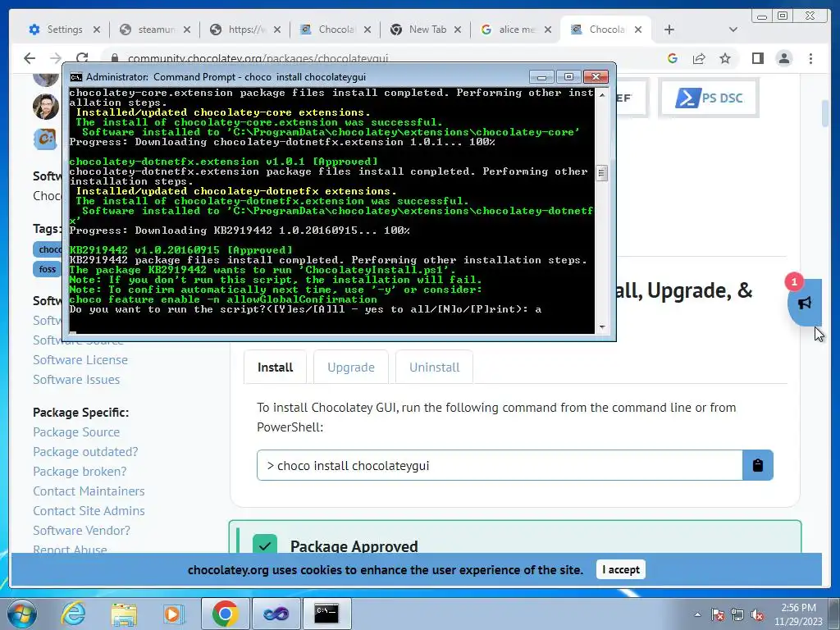Screen dimensions: 840x630
Task: Open the Windows Start menu
Action: click(22, 614)
